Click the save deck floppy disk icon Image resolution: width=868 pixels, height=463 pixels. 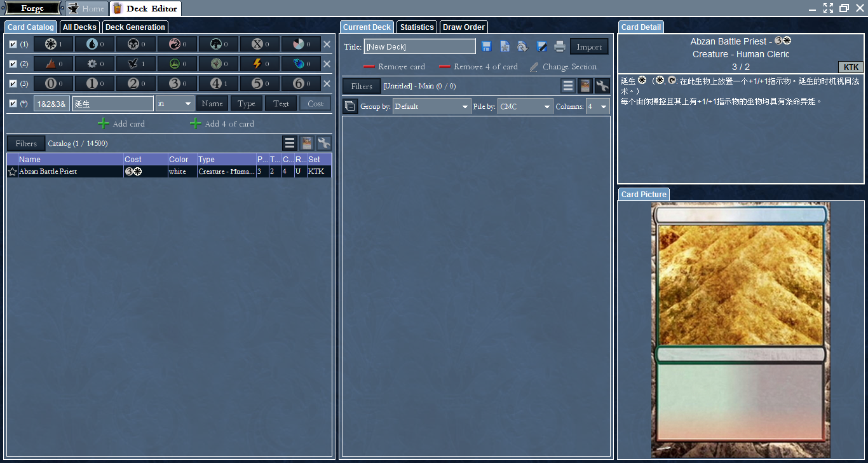(x=487, y=46)
